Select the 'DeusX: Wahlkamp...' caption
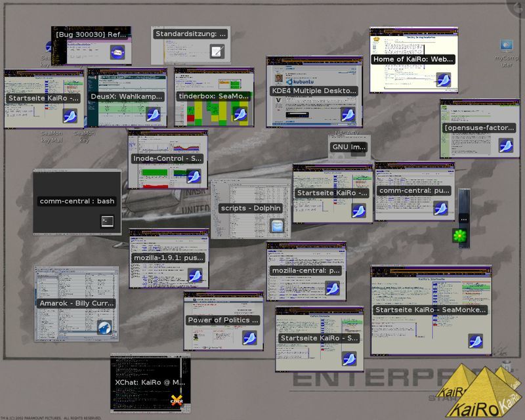The image size is (525, 420). pos(126,96)
